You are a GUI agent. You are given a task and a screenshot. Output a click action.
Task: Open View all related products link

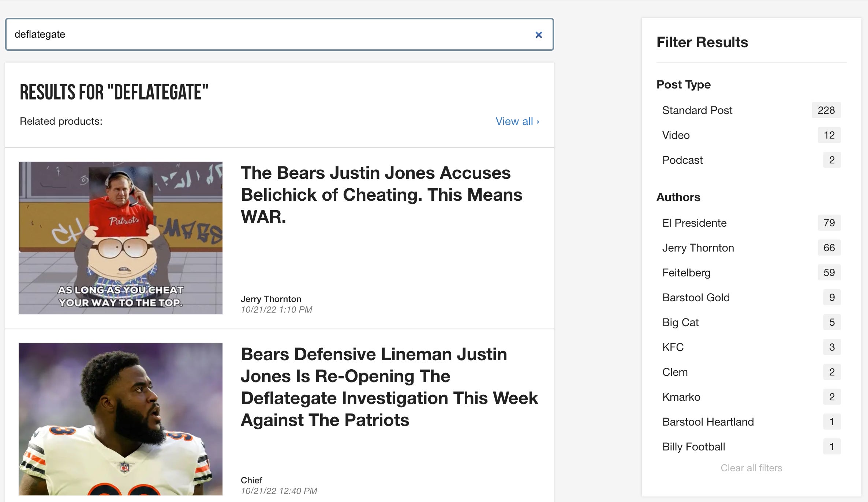pyautogui.click(x=517, y=121)
